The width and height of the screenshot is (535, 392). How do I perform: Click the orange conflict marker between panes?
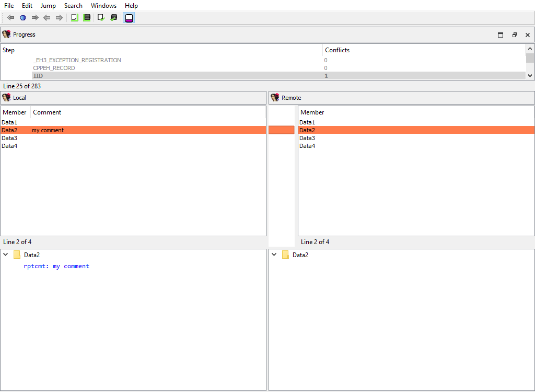281,130
